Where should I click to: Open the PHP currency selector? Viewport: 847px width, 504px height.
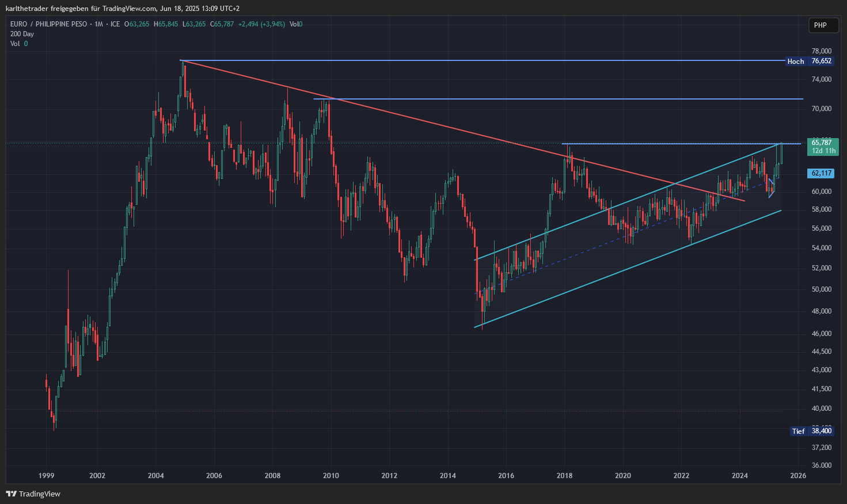tap(821, 25)
